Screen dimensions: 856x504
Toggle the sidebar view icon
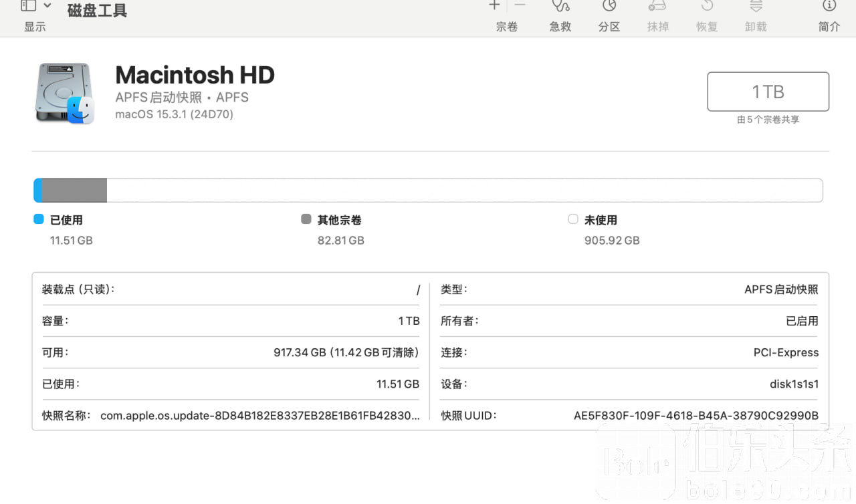pyautogui.click(x=28, y=6)
